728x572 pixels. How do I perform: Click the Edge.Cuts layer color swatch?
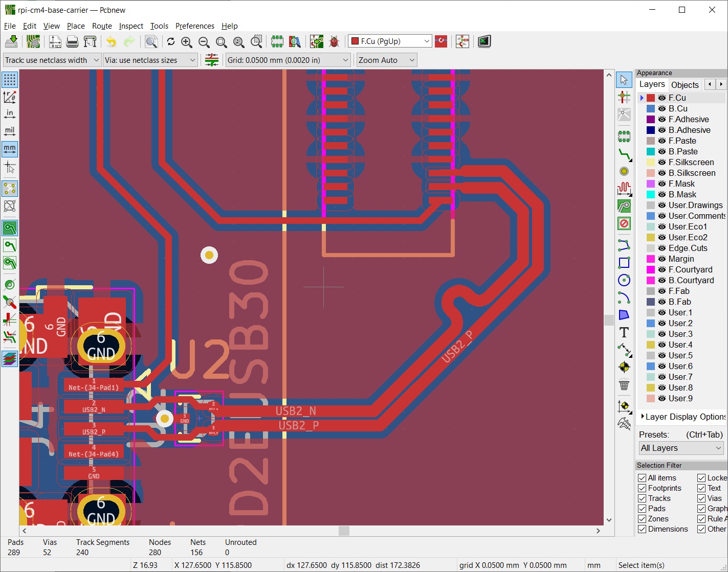tap(651, 248)
